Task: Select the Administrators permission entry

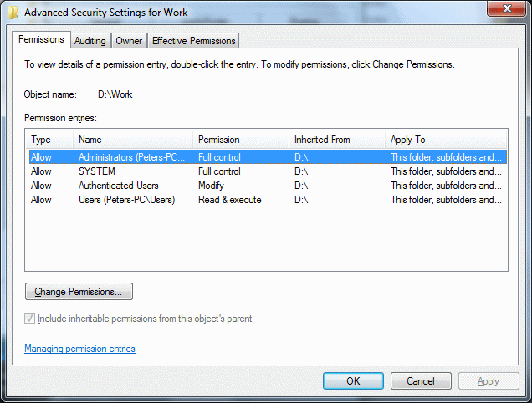Action: tap(132, 157)
